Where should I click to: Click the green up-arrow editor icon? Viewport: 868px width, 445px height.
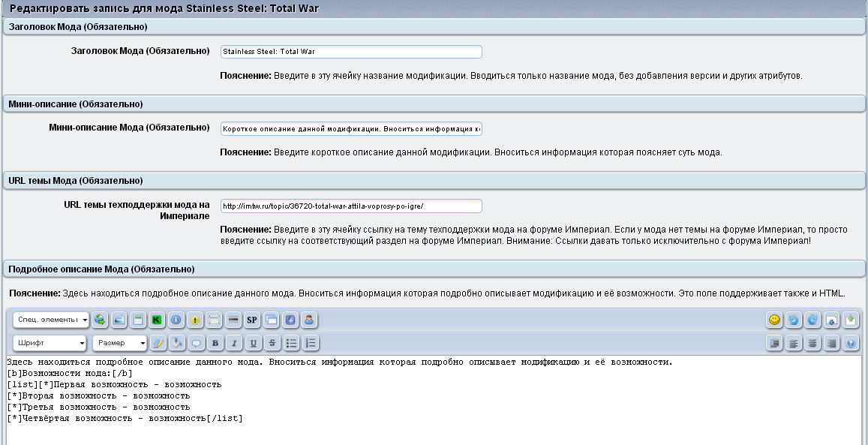click(x=850, y=320)
